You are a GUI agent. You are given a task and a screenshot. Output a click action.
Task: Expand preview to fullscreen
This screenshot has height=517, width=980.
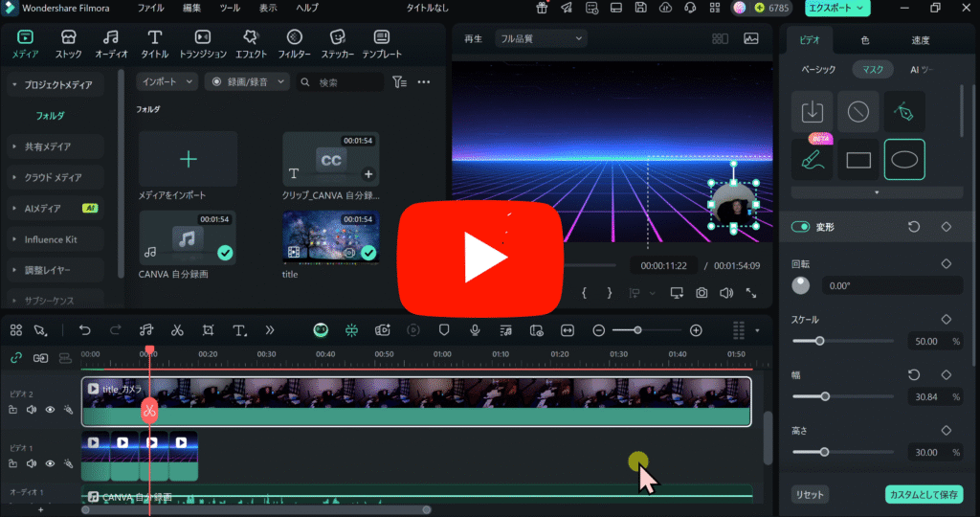[x=750, y=293]
